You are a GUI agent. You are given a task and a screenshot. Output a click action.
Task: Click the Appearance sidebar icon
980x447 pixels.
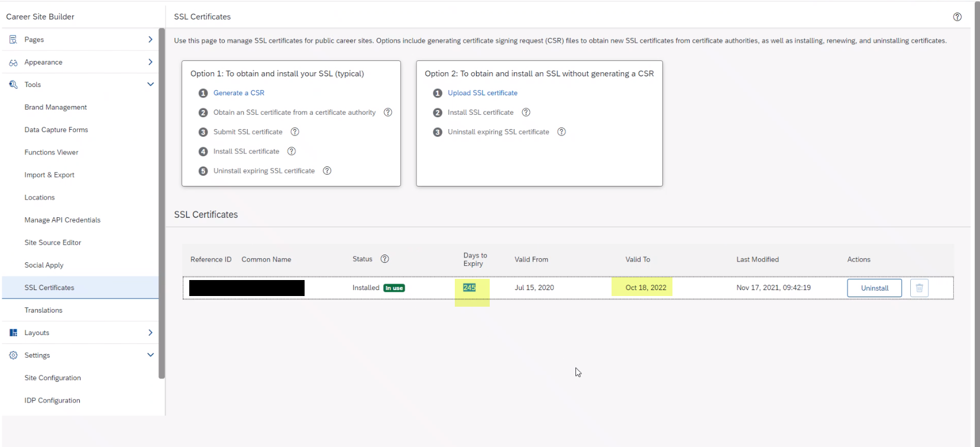13,62
